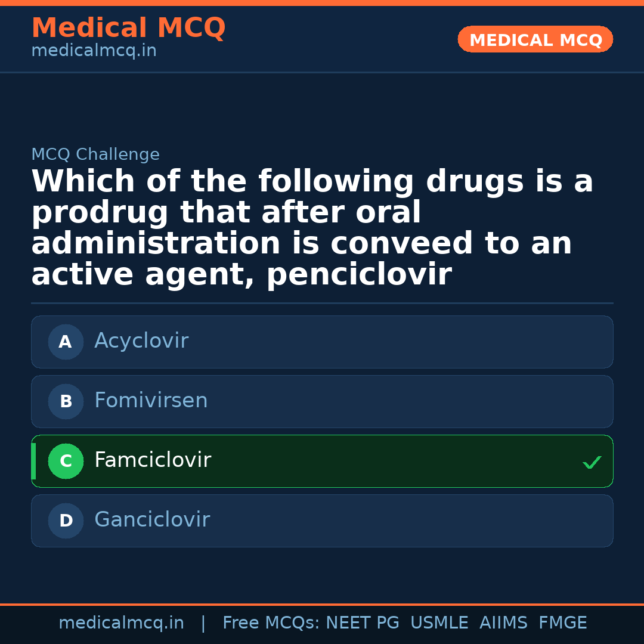
Task: Click the Free MCQs footer text
Action: pos(271,623)
